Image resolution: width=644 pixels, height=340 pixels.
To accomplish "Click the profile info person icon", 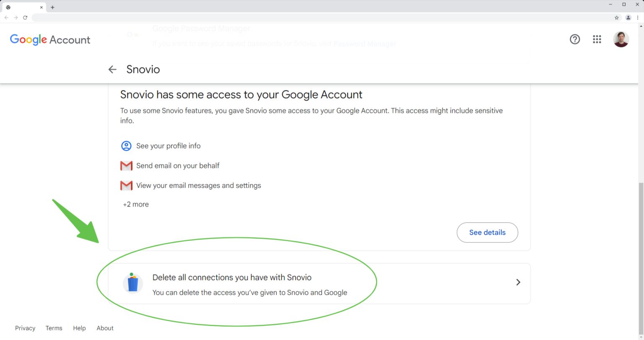I will [126, 146].
